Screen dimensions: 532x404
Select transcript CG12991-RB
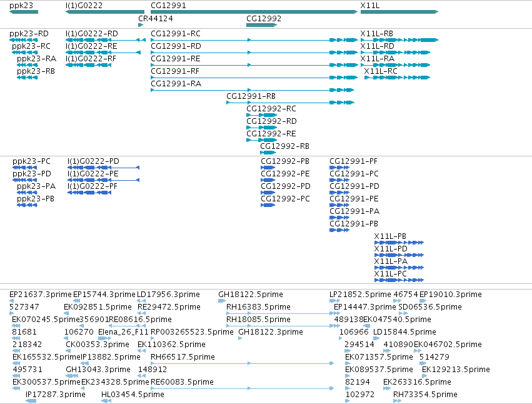[291, 103]
